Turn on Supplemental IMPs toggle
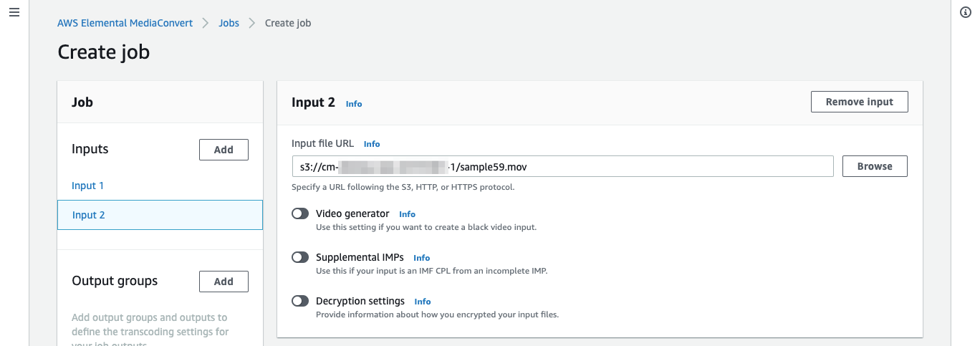This screenshot has height=346, width=980. (300, 257)
